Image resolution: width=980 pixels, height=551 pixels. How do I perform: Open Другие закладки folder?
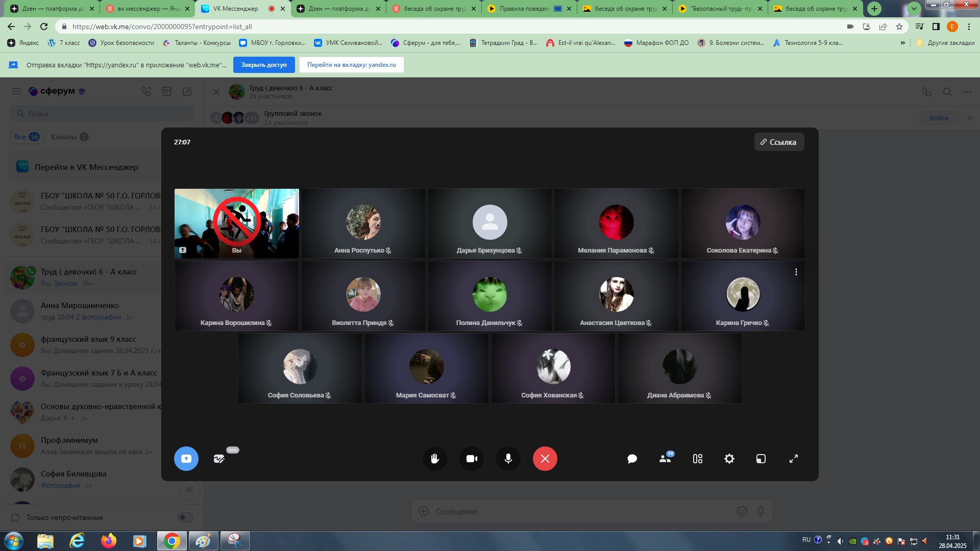click(945, 43)
